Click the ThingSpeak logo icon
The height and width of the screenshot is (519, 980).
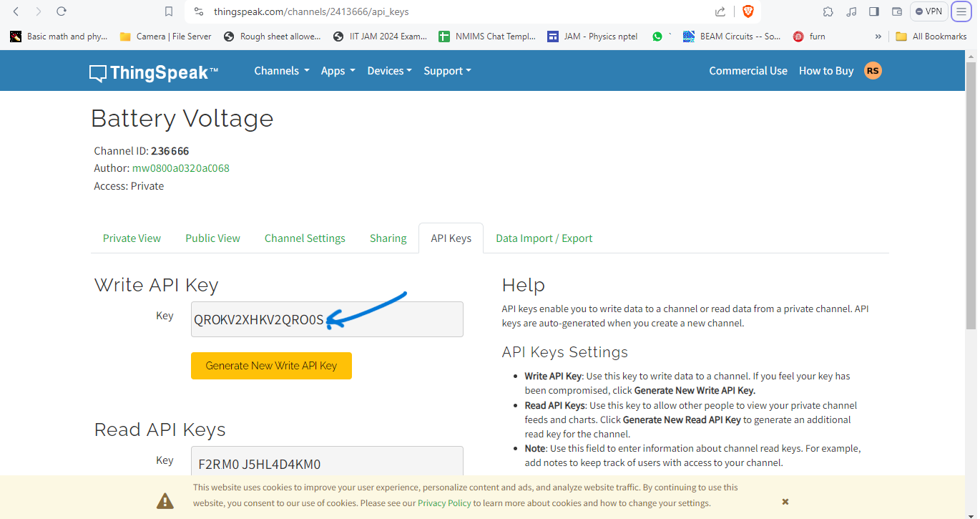click(x=98, y=73)
